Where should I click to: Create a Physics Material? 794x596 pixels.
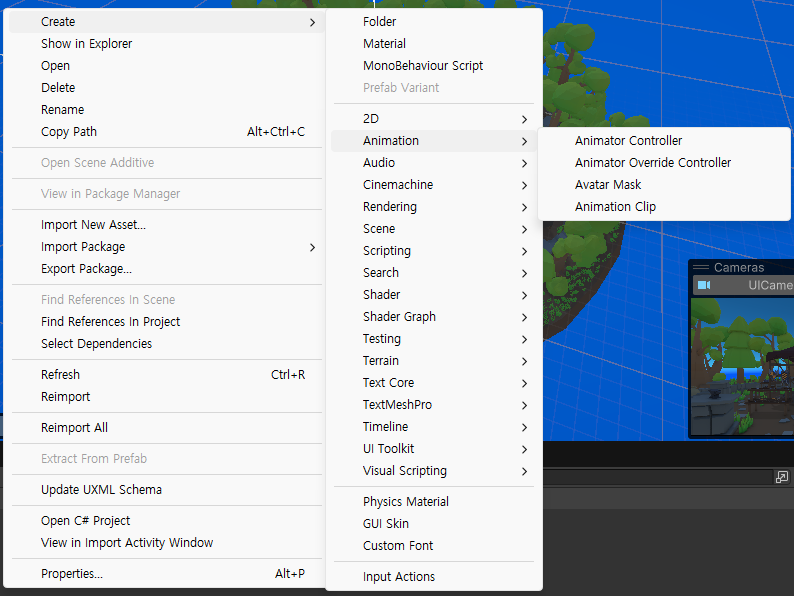(x=434, y=502)
